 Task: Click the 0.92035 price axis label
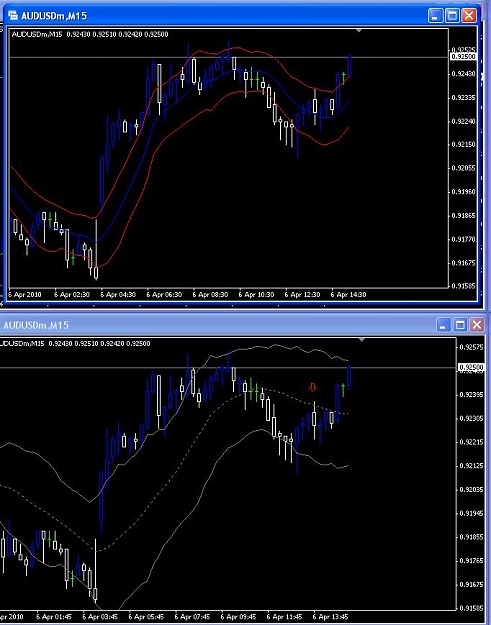tap(471, 489)
